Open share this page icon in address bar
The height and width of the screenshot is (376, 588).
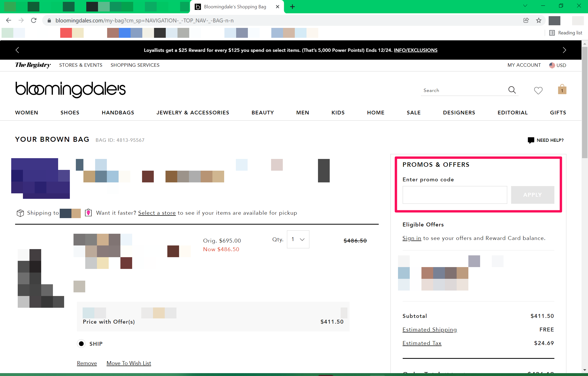pyautogui.click(x=526, y=20)
